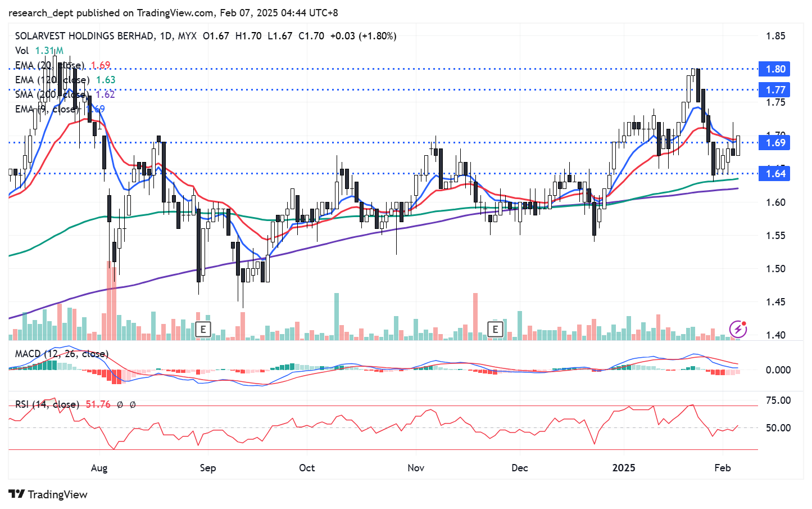Click the 75.00 level on RSI scale

[778, 400]
